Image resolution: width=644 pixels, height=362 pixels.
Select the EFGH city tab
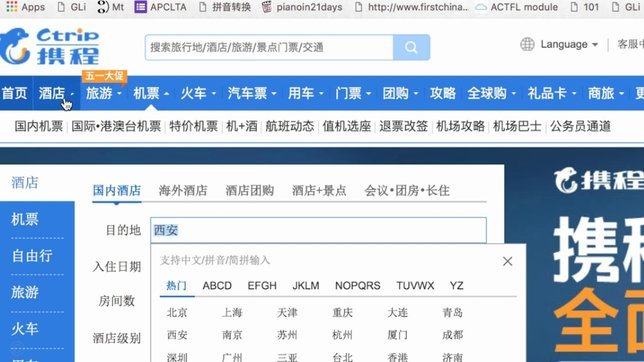(262, 286)
